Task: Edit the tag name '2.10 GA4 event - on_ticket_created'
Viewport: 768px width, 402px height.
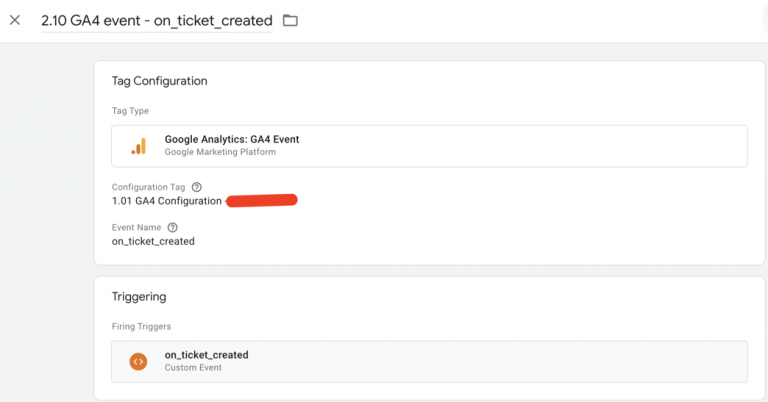Action: [x=157, y=21]
